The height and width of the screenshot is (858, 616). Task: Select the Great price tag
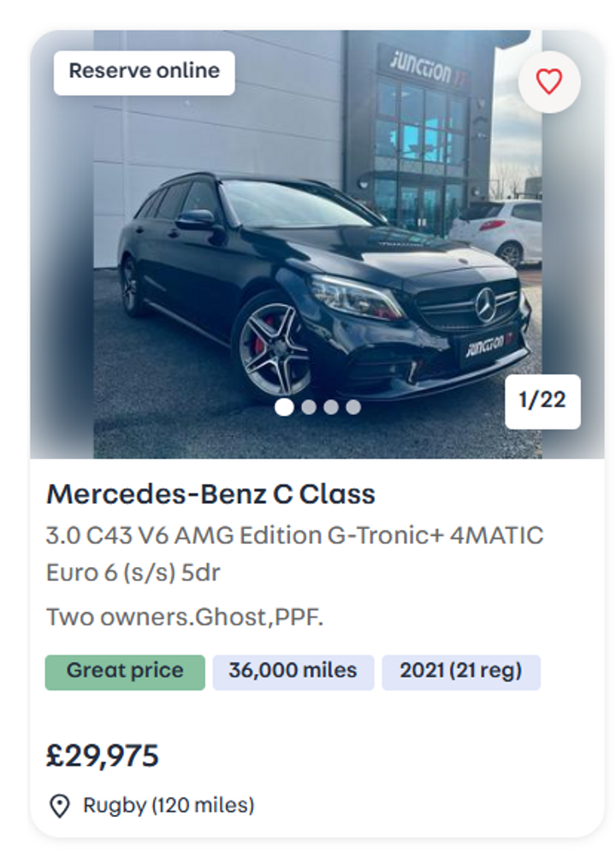125,672
